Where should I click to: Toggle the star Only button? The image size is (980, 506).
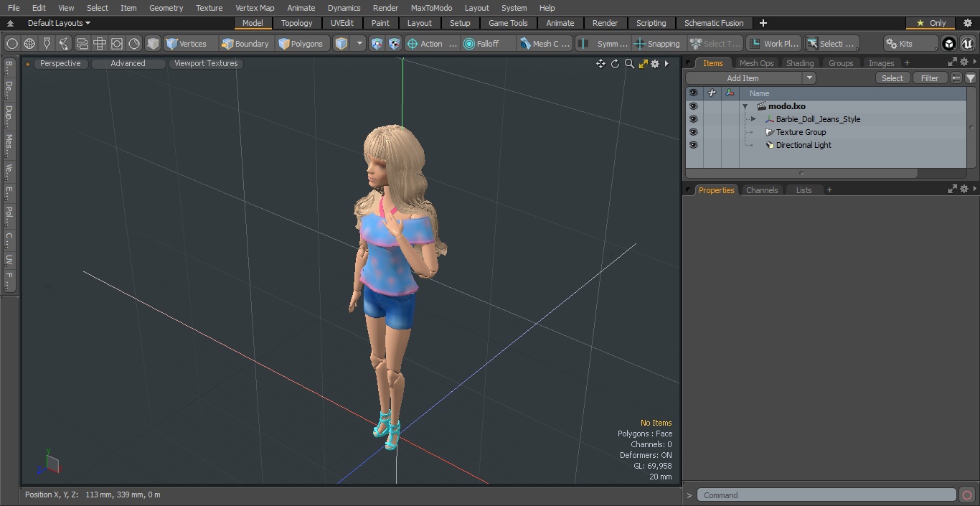930,23
